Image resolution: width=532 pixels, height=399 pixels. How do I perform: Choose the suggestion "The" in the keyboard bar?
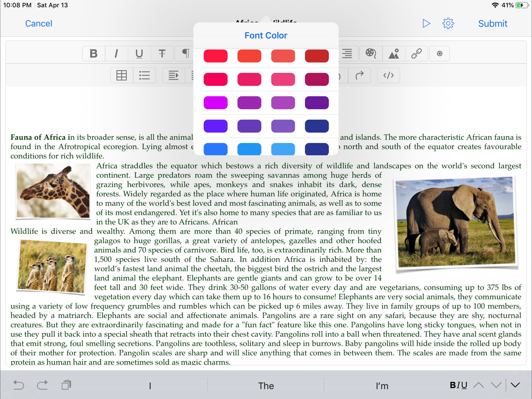(x=266, y=386)
